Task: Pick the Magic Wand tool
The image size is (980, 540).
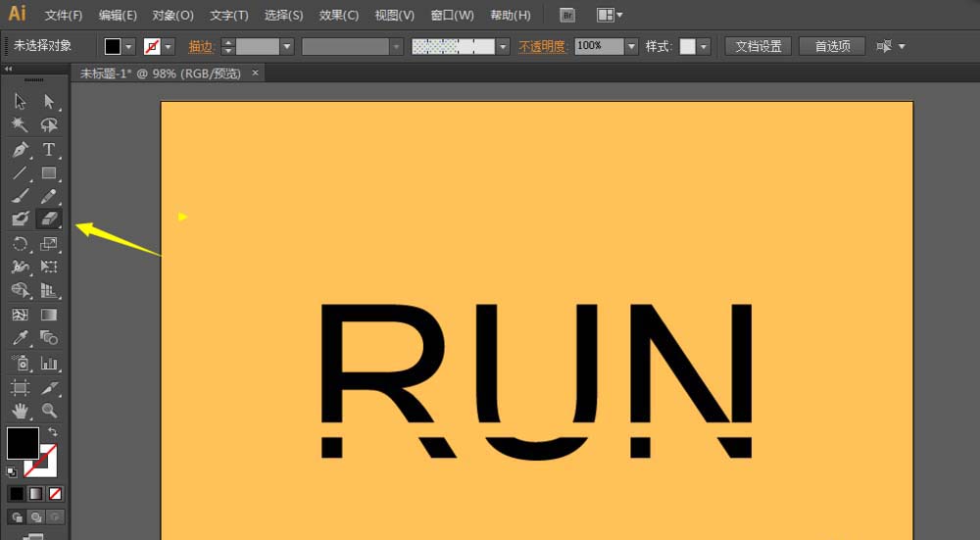Action: tap(20, 125)
